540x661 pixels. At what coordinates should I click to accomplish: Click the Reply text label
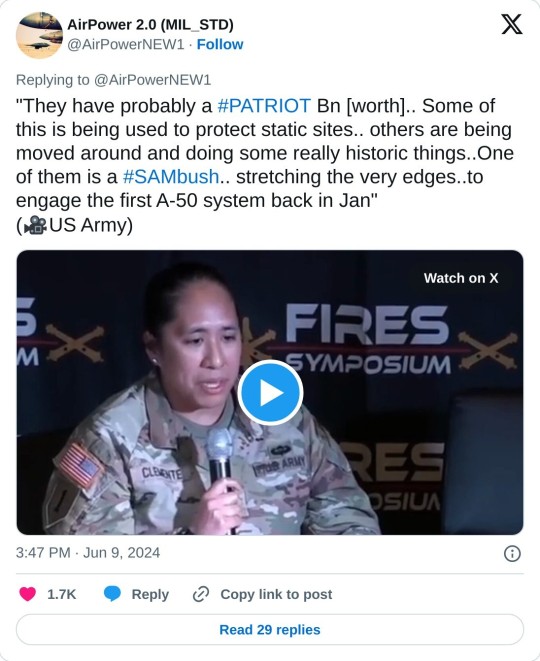[150, 594]
